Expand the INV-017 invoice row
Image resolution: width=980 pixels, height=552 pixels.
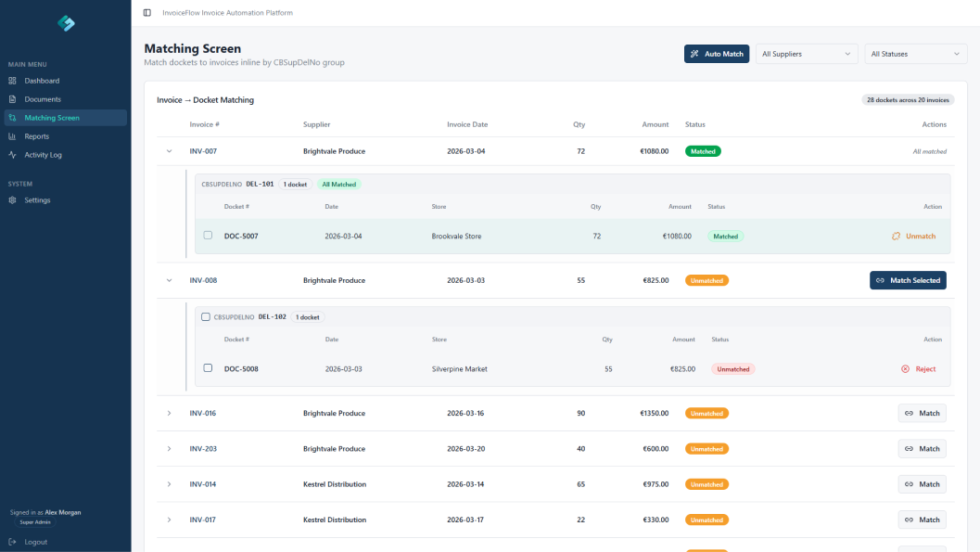pyautogui.click(x=170, y=520)
